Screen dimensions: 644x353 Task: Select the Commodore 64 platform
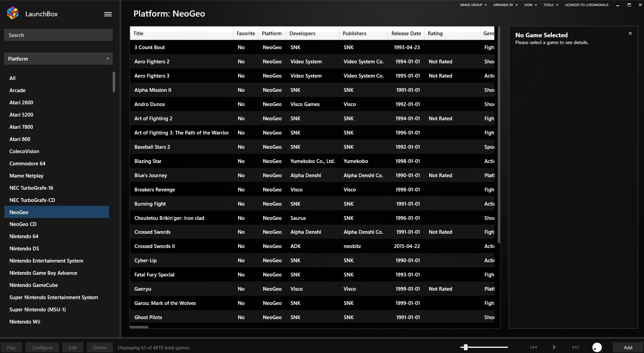coord(57,163)
